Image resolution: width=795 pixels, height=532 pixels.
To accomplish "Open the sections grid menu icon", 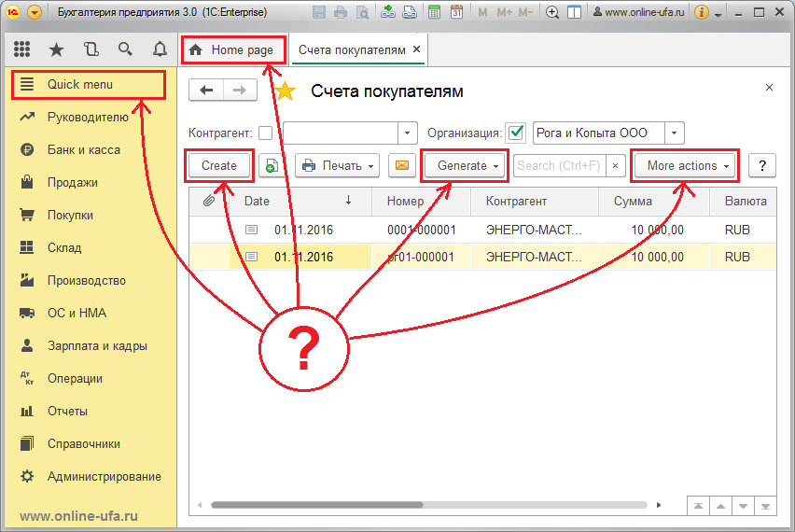I will coord(21,49).
